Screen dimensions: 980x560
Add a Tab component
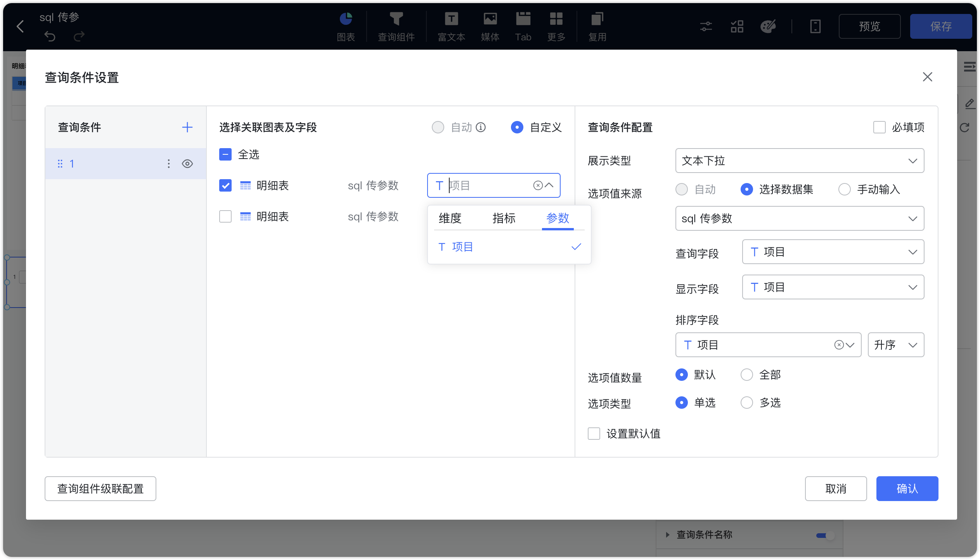pyautogui.click(x=523, y=27)
